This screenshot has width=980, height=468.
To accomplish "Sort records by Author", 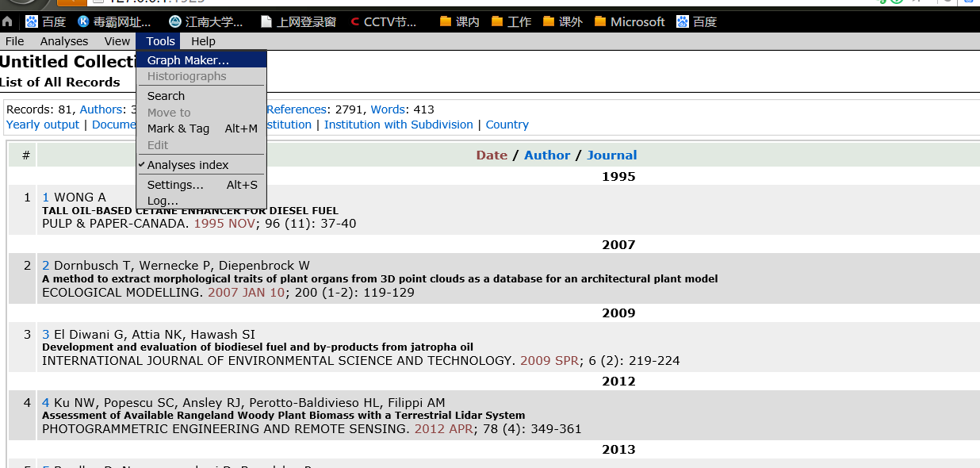I will (x=547, y=155).
